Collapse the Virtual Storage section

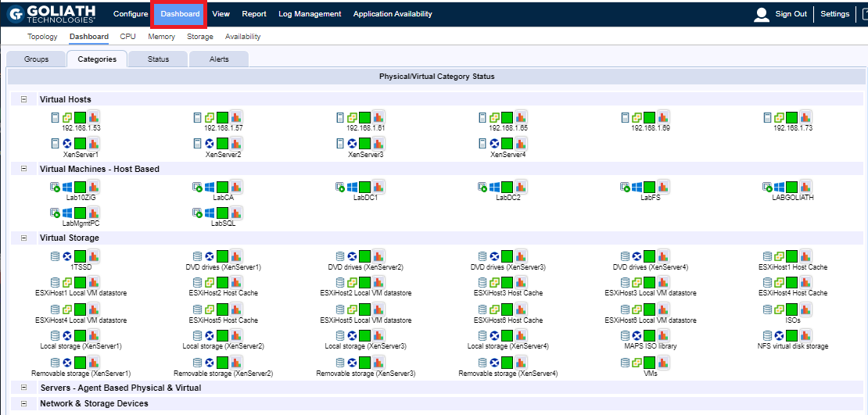tap(23, 238)
